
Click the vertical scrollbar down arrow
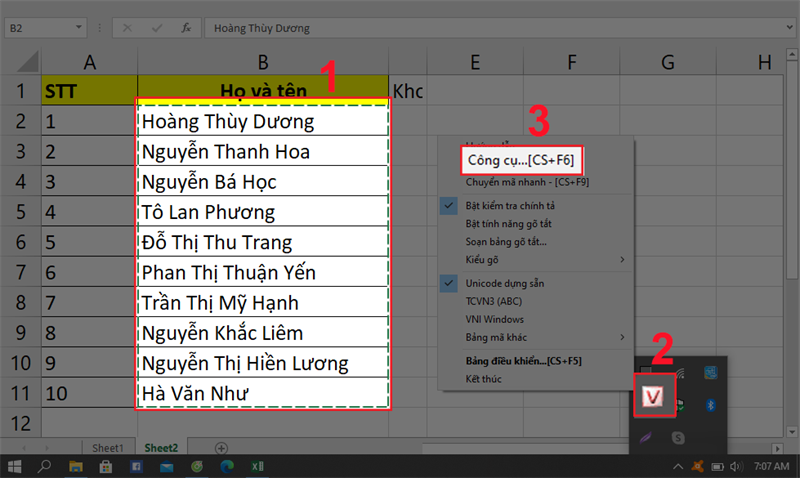[x=792, y=432]
